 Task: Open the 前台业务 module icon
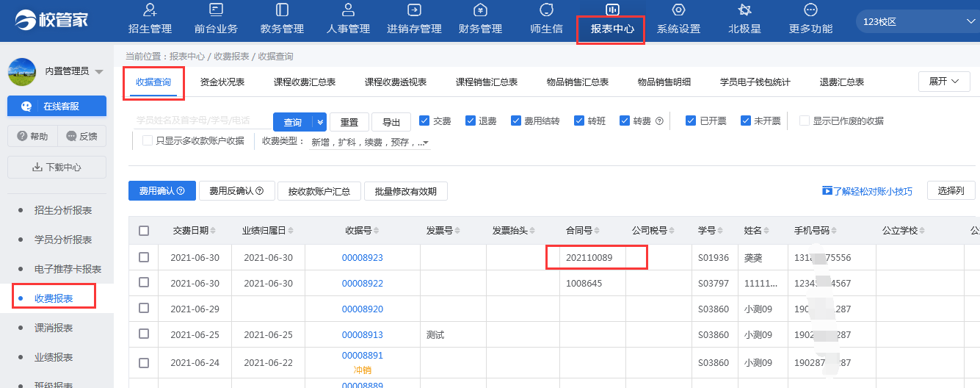click(216, 10)
